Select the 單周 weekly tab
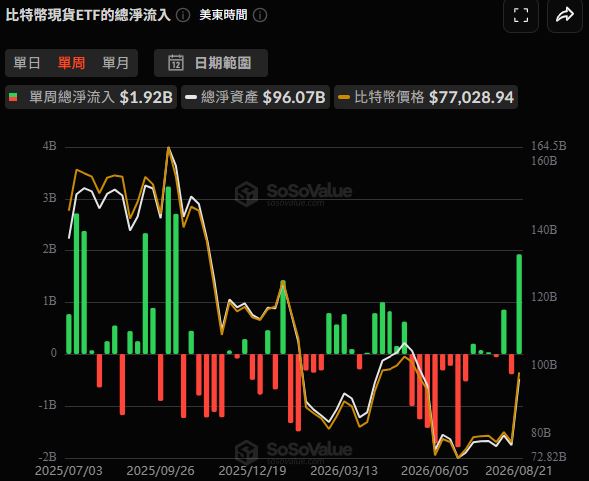 pyautogui.click(x=71, y=63)
